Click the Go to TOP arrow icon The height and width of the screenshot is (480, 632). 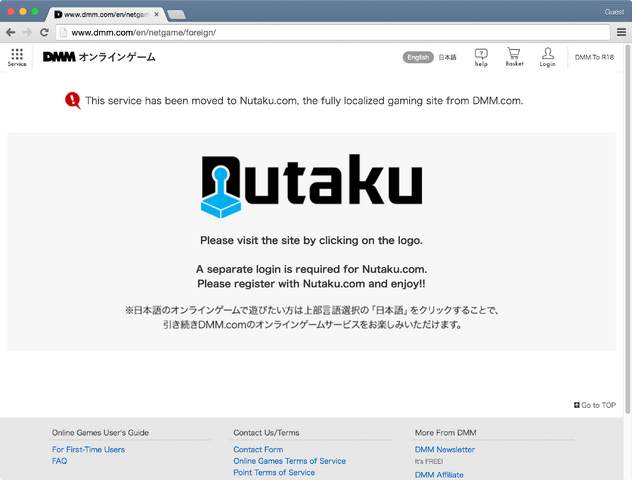[577, 405]
